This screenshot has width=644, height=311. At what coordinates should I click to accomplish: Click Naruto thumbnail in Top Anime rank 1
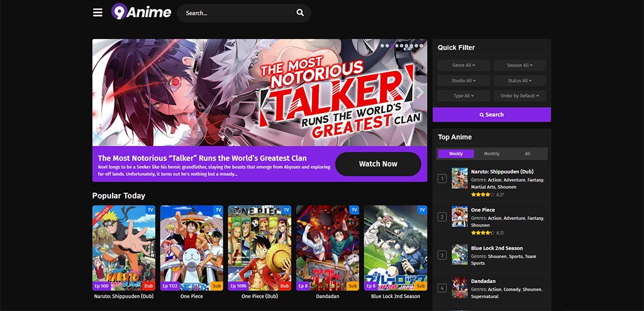460,178
